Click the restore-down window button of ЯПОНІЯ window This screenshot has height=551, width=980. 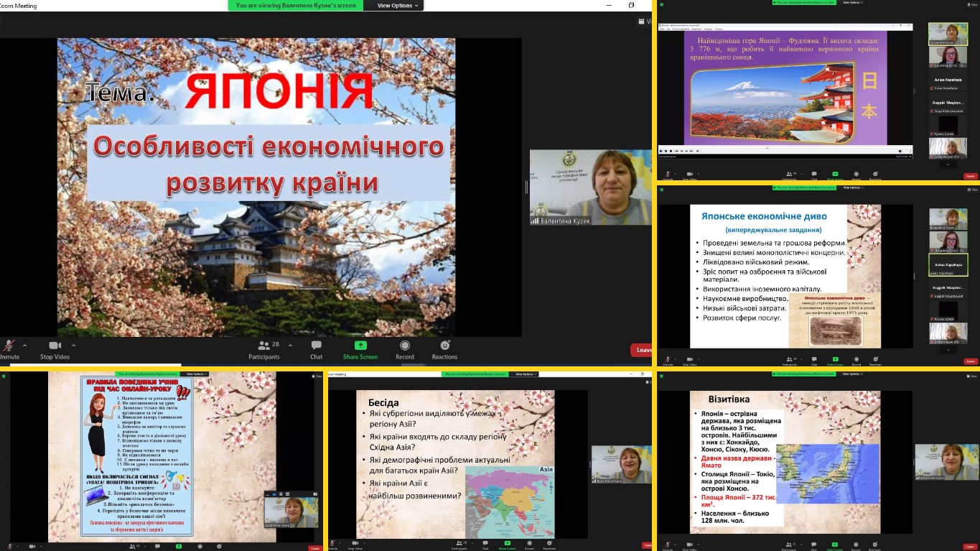pyautogui.click(x=631, y=5)
